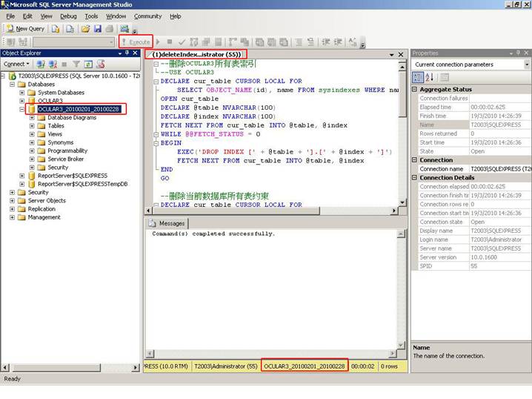Click the Connect Object Explorer icon
This screenshot has width=532, height=399.
[x=41, y=64]
